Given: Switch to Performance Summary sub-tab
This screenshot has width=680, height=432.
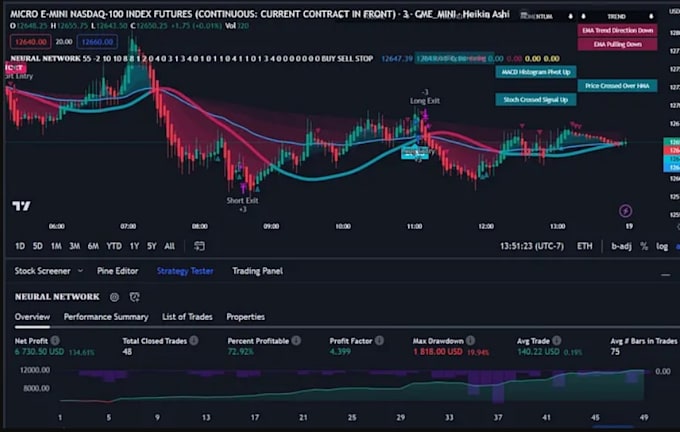Looking at the screenshot, I should tap(106, 317).
